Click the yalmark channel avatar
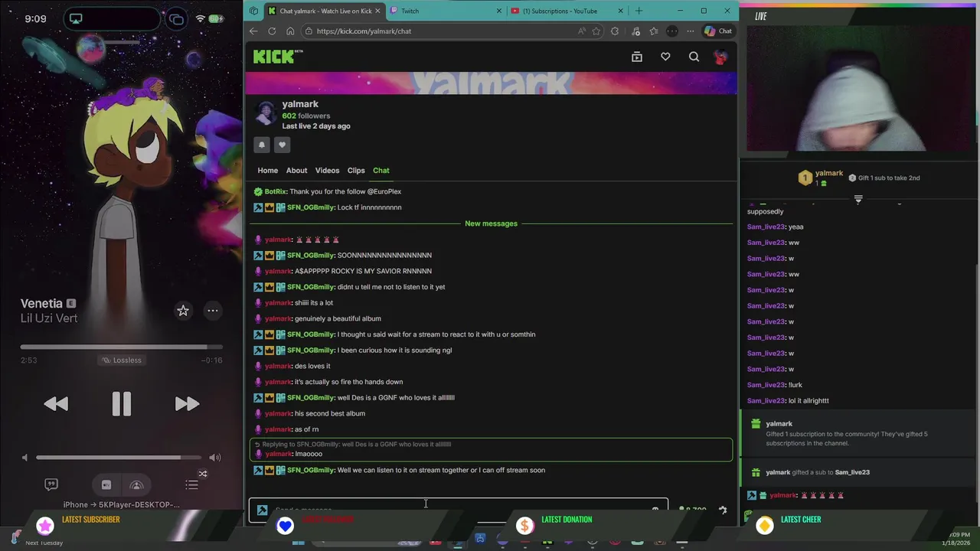This screenshot has width=980, height=551. (266, 113)
